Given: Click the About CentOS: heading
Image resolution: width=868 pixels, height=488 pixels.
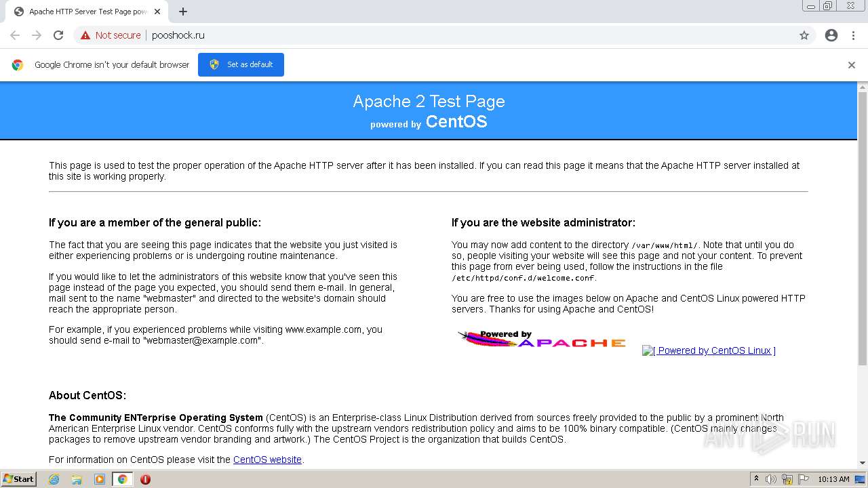Looking at the screenshot, I should point(87,396).
